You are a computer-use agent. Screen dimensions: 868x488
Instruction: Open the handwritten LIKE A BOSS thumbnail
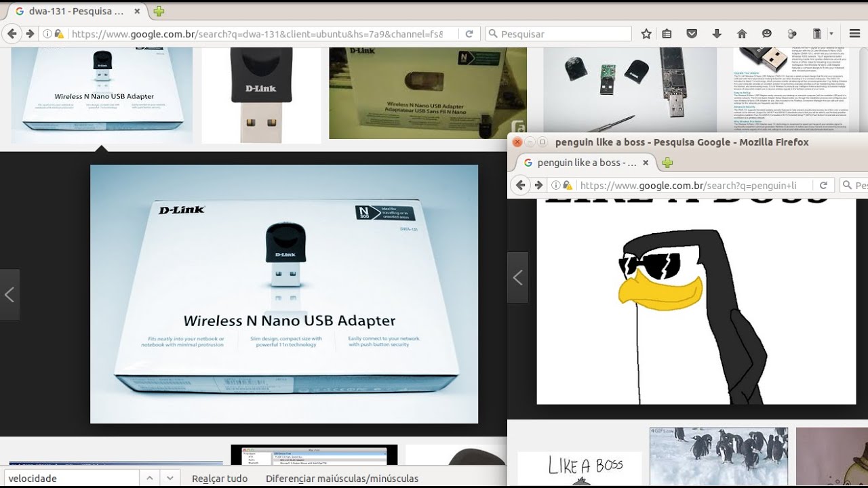point(579,469)
